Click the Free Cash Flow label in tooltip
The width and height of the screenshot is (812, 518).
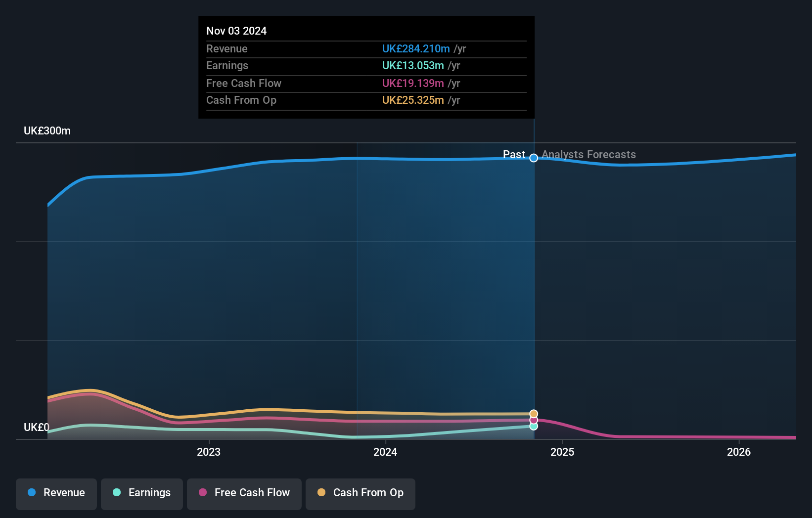click(x=244, y=83)
